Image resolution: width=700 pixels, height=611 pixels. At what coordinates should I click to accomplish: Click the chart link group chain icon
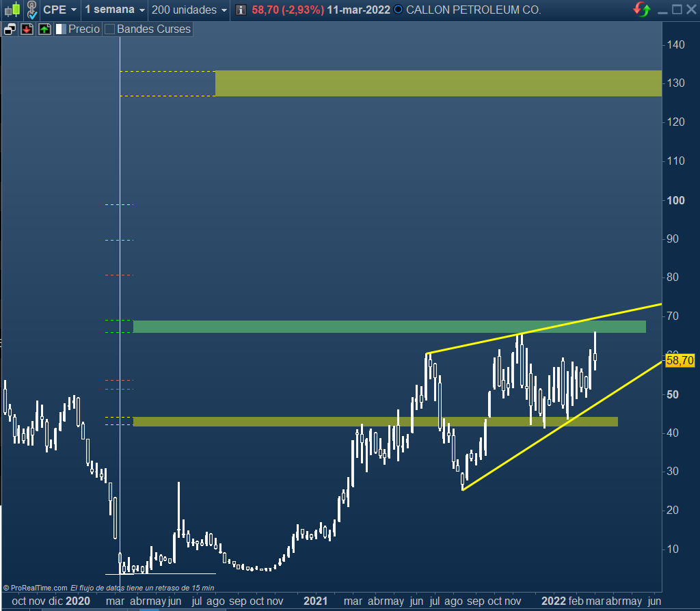pyautogui.click(x=31, y=10)
